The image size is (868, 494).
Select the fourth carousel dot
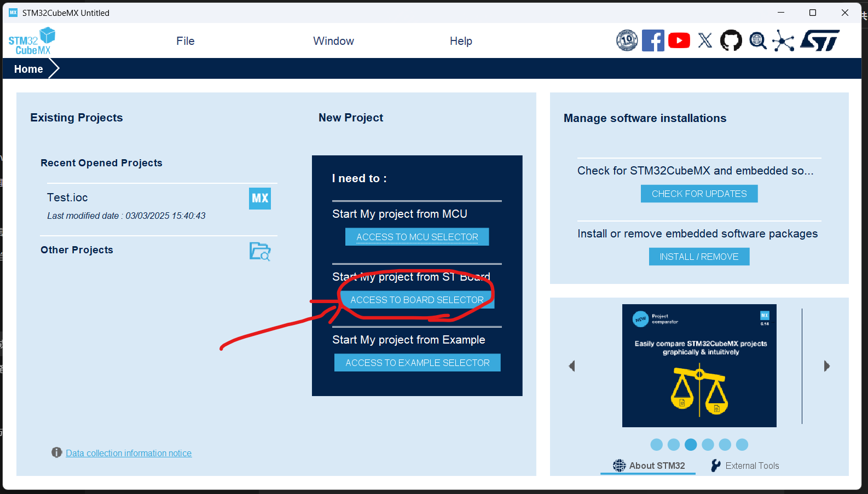[x=708, y=445]
